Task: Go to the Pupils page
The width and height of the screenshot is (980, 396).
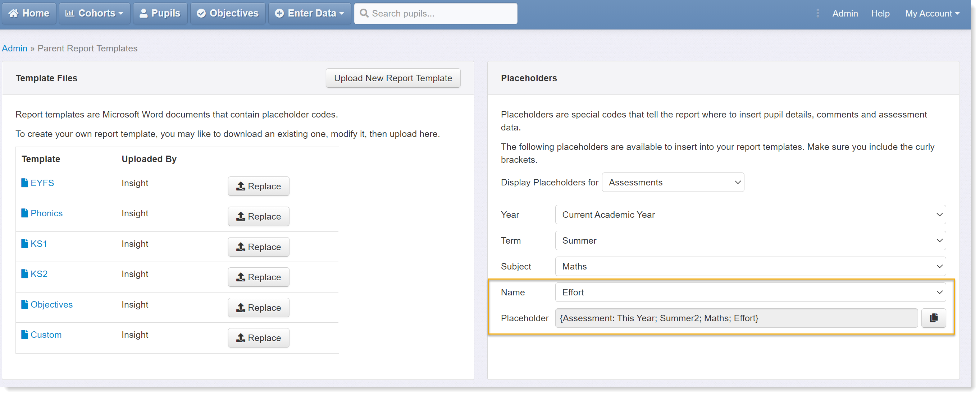Action: (x=160, y=13)
